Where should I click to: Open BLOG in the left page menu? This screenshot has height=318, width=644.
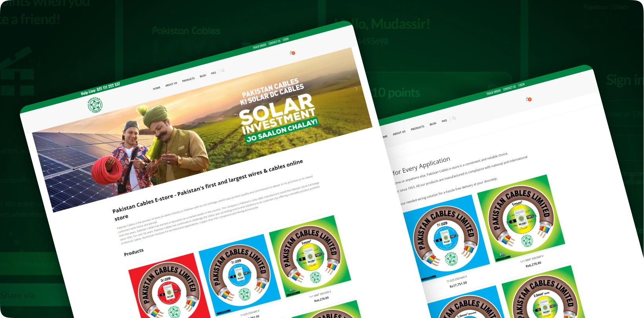tap(203, 76)
